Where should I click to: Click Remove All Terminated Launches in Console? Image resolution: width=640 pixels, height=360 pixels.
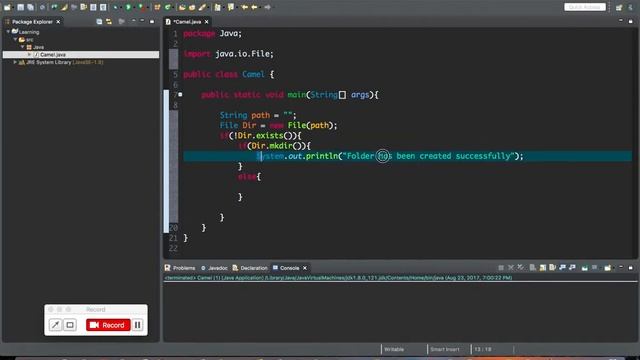pos(520,268)
